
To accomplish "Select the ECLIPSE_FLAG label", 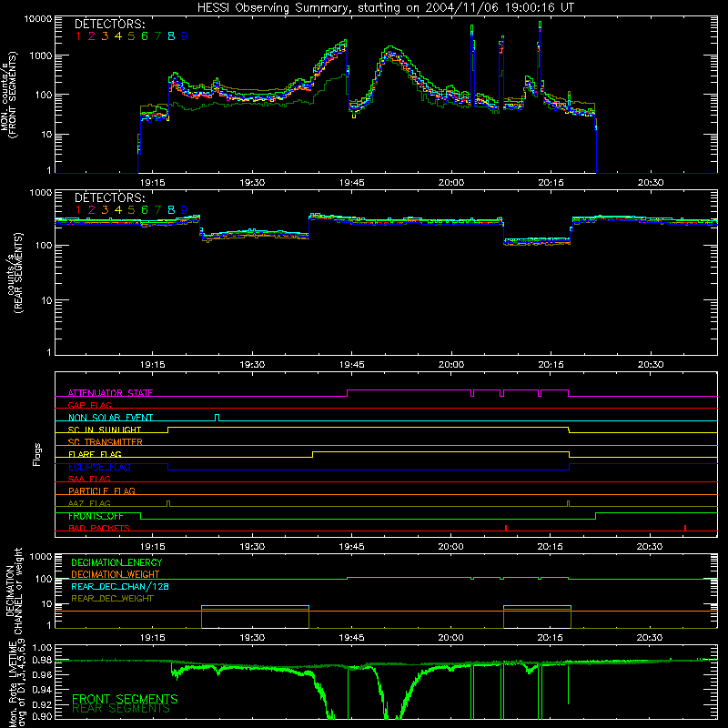I will pos(99,467).
